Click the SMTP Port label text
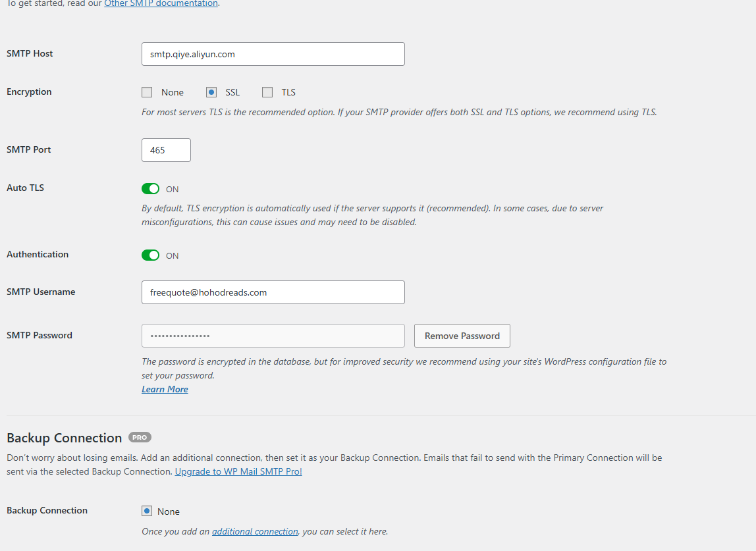 coord(28,149)
